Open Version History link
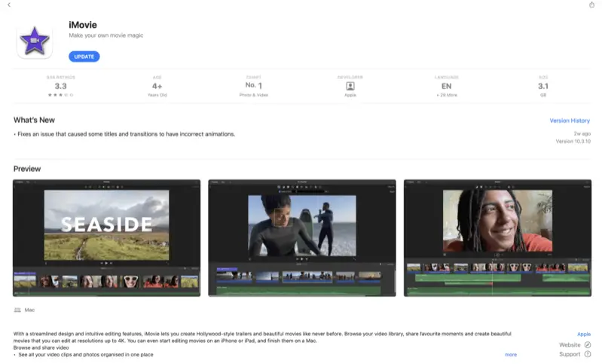 click(x=570, y=121)
